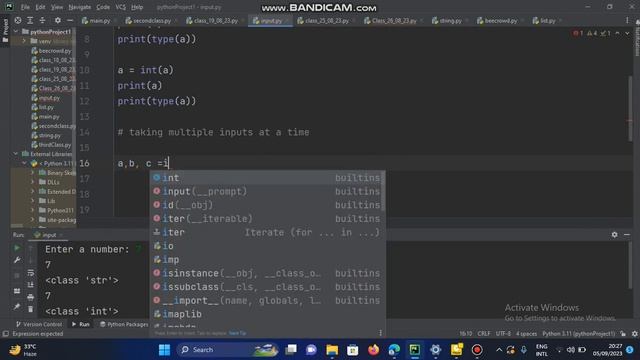Open File Explorer from the taskbar
The height and width of the screenshot is (360, 640).
332,350
